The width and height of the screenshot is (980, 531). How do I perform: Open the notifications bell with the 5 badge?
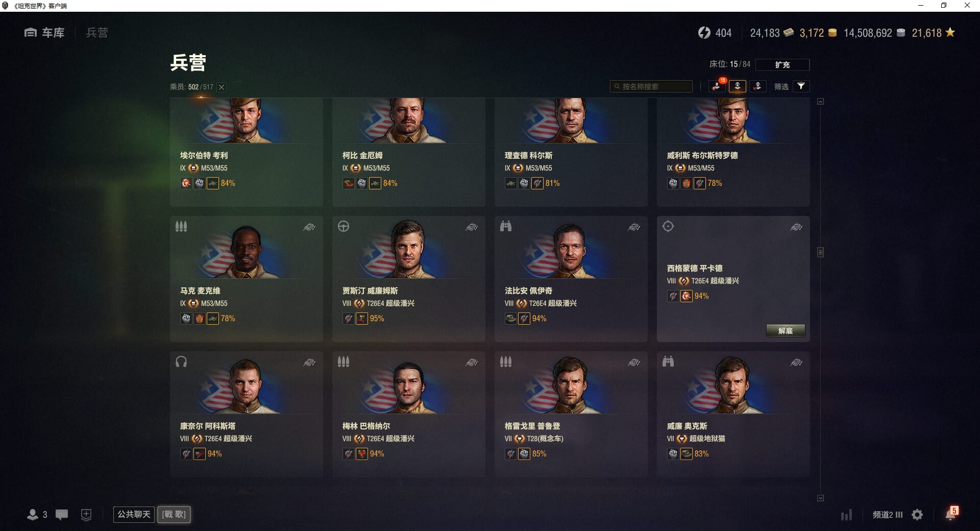pyautogui.click(x=951, y=514)
